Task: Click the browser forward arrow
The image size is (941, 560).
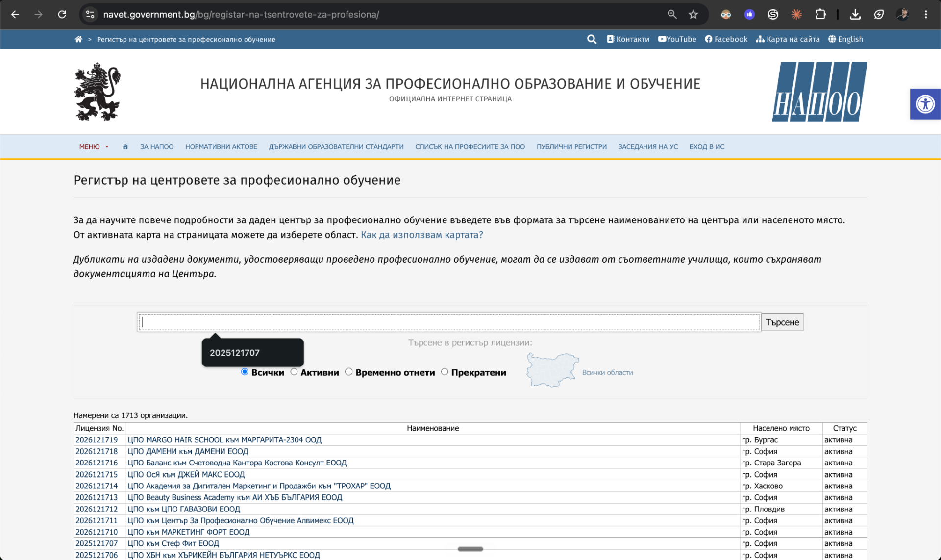Action: coord(38,14)
